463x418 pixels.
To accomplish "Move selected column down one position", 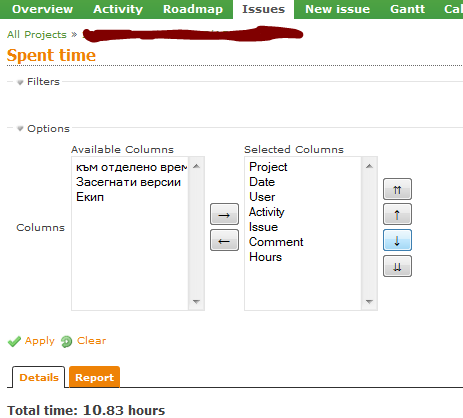I will click(397, 240).
